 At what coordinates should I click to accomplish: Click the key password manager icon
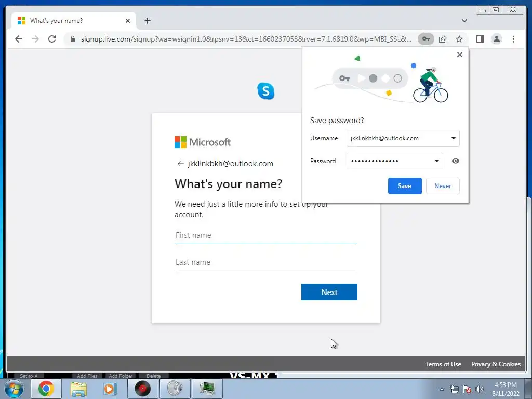[x=426, y=39]
